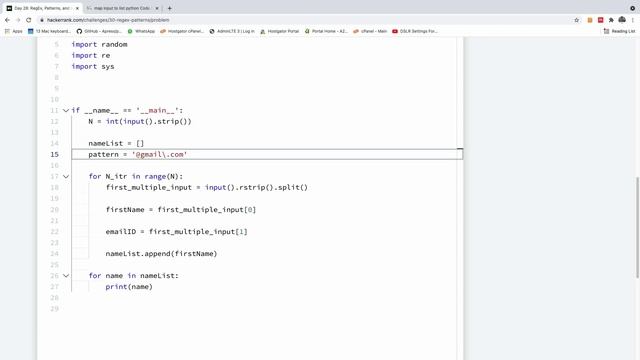This screenshot has width=640, height=360.
Task: Click the browser forward arrow
Action: pos(18,20)
